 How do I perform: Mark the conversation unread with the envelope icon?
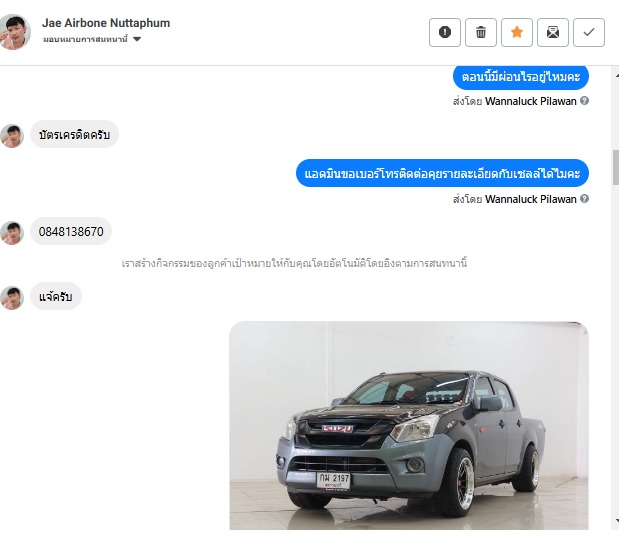tap(552, 32)
